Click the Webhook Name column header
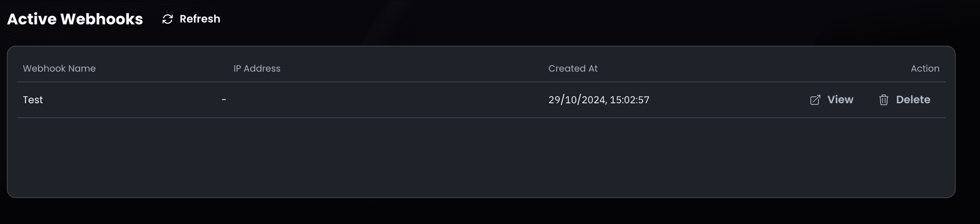 pos(59,69)
